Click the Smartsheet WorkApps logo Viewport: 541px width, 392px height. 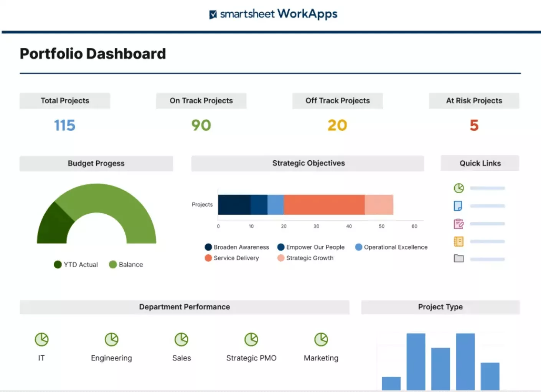click(273, 14)
